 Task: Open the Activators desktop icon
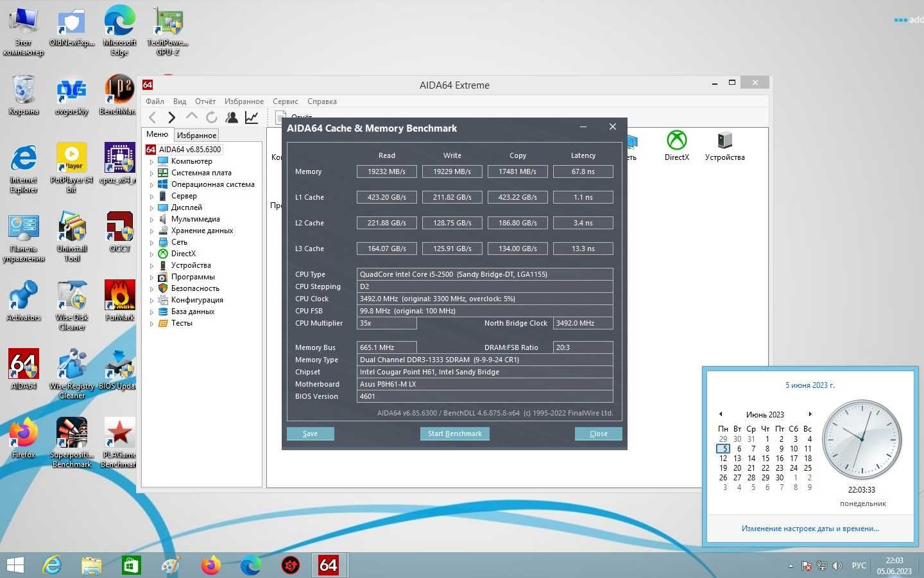coord(24,301)
